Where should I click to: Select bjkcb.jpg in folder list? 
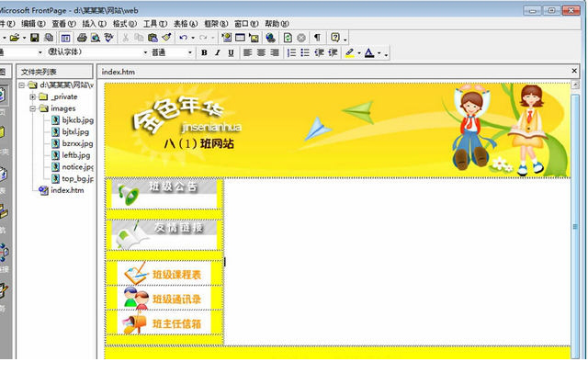[77, 120]
